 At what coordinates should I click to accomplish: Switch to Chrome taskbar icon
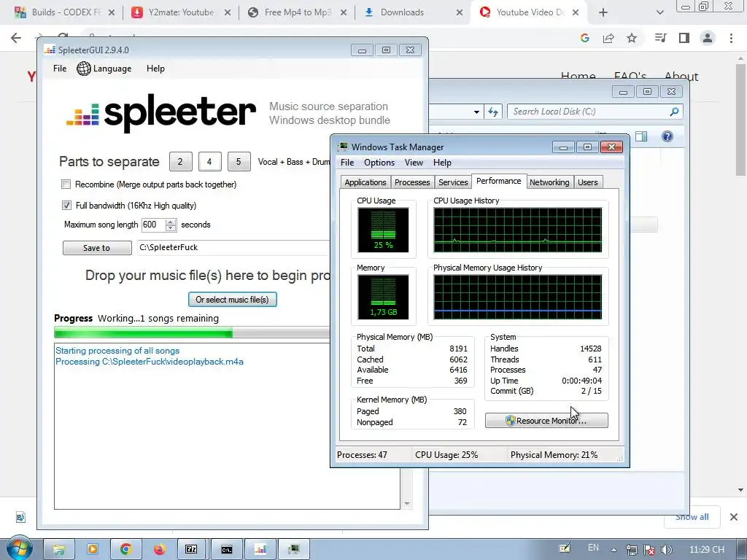pos(125,550)
